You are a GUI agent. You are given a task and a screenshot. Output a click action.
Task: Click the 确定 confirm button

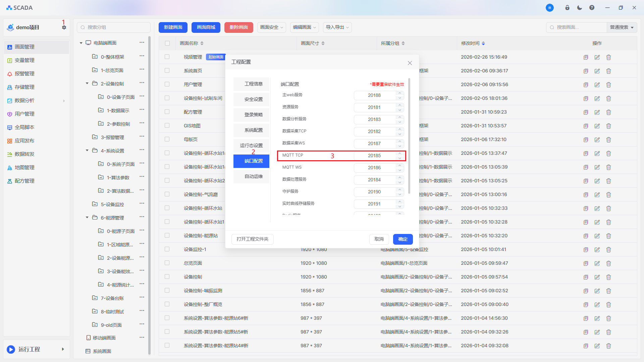[402, 239]
